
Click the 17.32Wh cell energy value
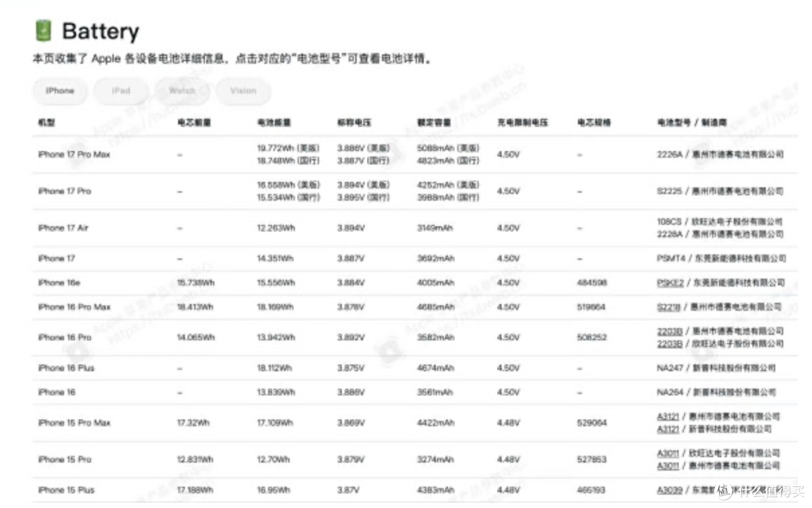click(x=193, y=423)
